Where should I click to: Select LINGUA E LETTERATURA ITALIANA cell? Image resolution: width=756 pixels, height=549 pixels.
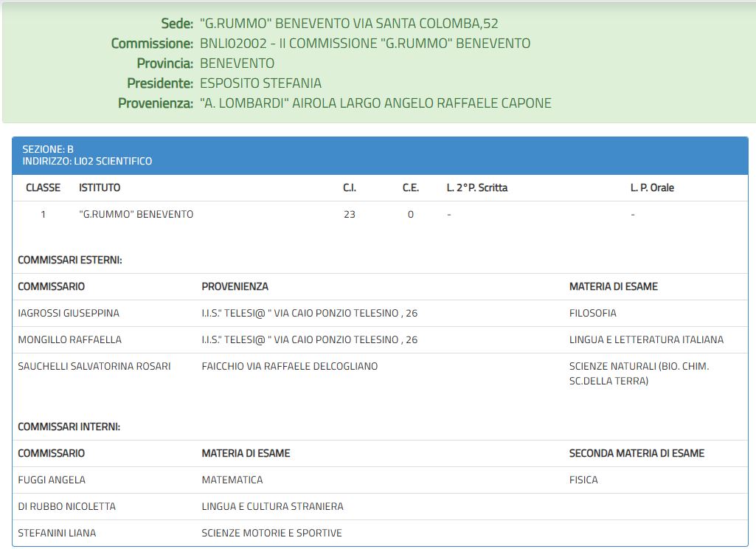(646, 339)
